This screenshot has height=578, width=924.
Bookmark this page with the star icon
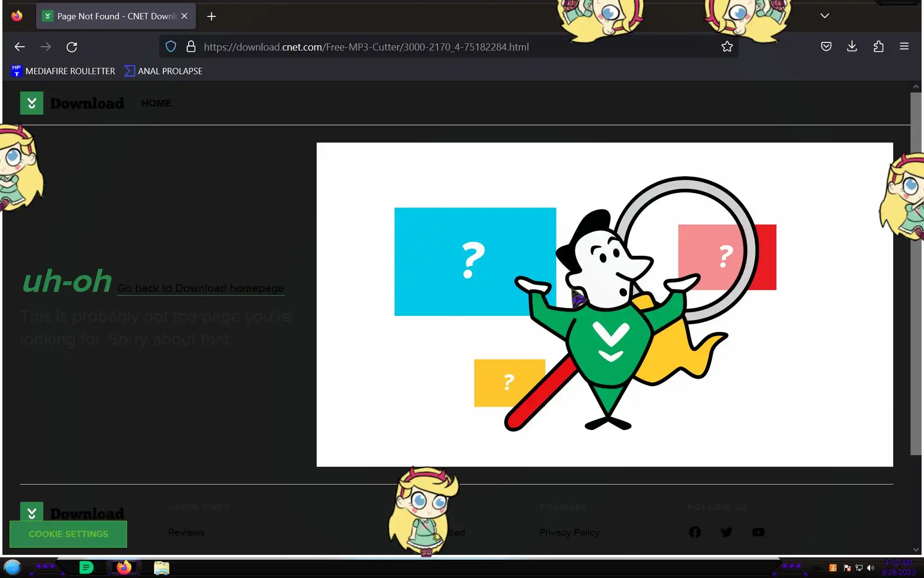(x=727, y=47)
